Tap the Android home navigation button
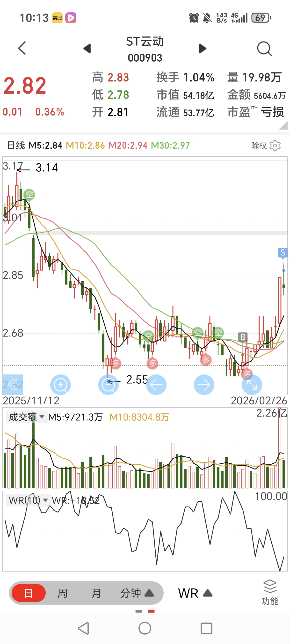 [145, 628]
